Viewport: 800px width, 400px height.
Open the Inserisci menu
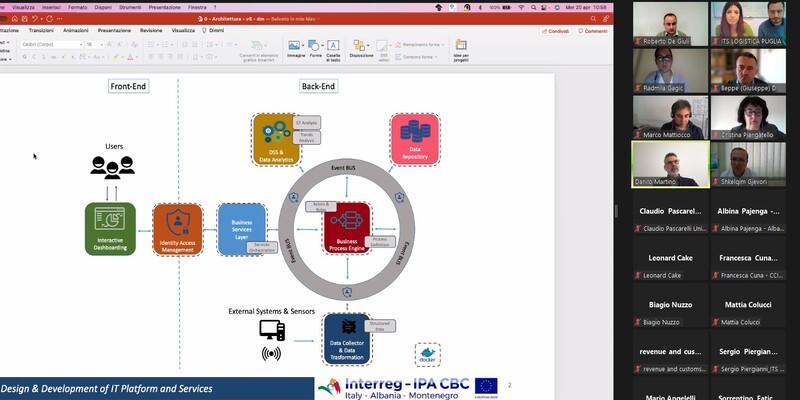(51, 8)
